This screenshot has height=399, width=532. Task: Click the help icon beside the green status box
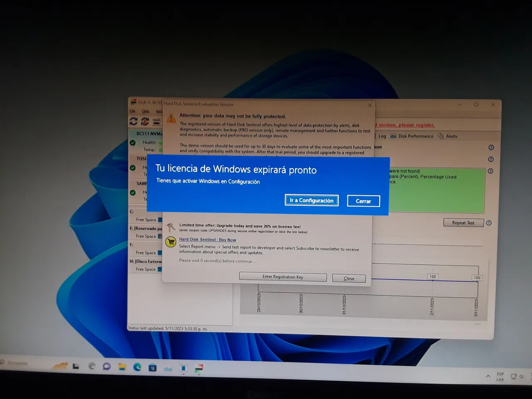click(x=490, y=171)
